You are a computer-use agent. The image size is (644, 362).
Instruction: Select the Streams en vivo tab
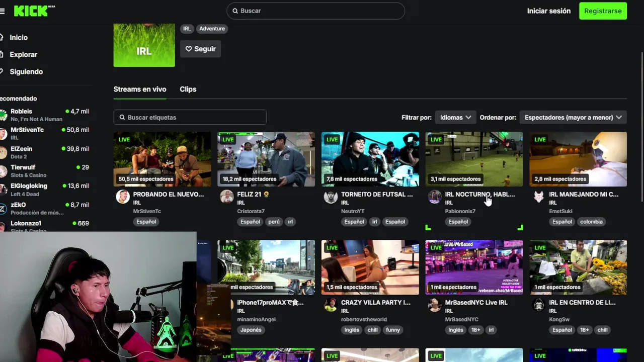click(140, 89)
